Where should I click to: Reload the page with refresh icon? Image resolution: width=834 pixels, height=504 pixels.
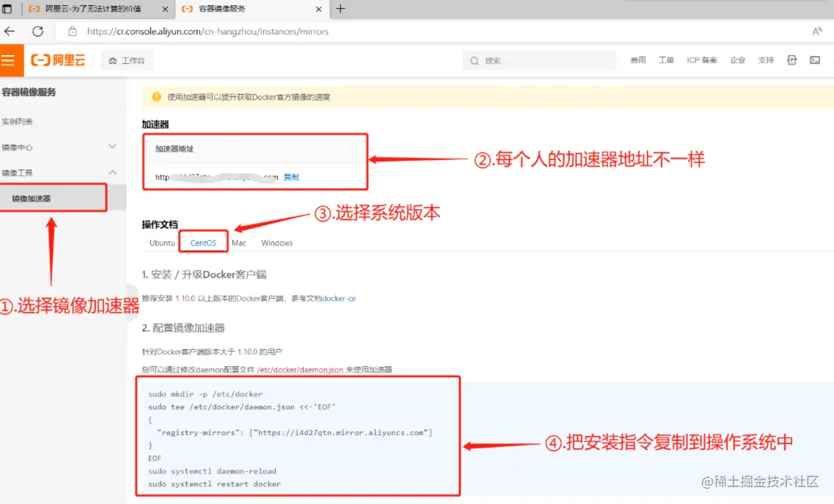pyautogui.click(x=37, y=32)
